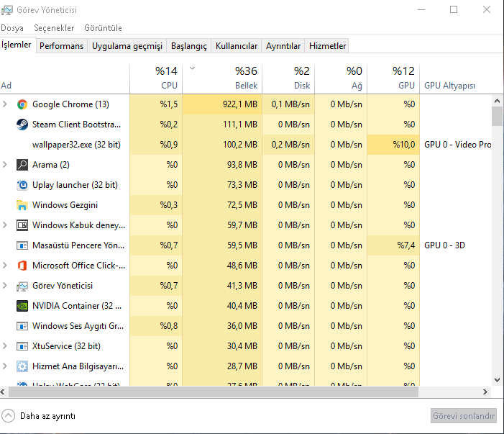Click the vertical scrollbar down arrow
The height and width of the screenshot is (434, 504).
[x=498, y=380]
